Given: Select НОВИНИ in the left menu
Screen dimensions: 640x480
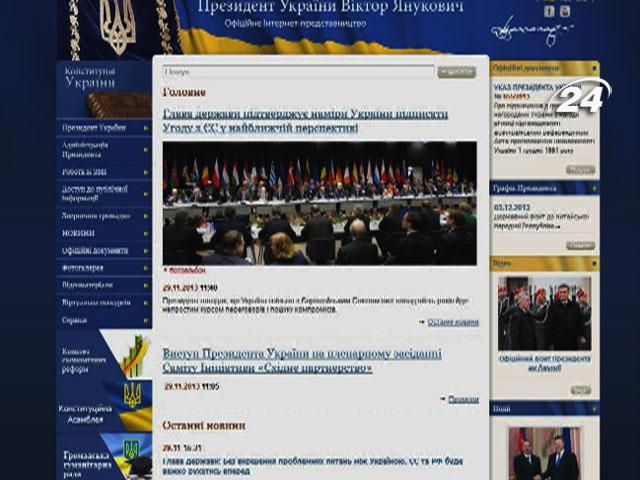Looking at the screenshot, I should (x=78, y=233).
